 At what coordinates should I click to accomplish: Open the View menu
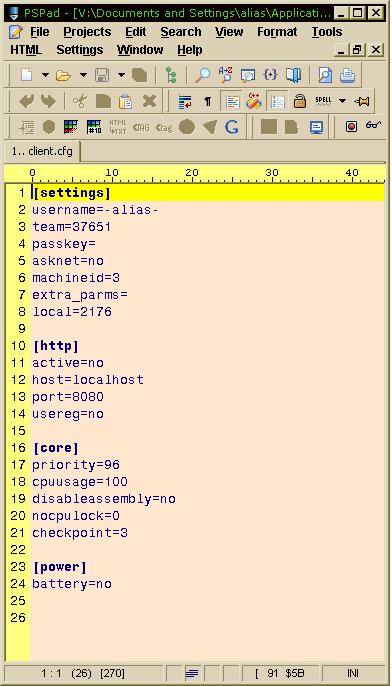pos(229,32)
